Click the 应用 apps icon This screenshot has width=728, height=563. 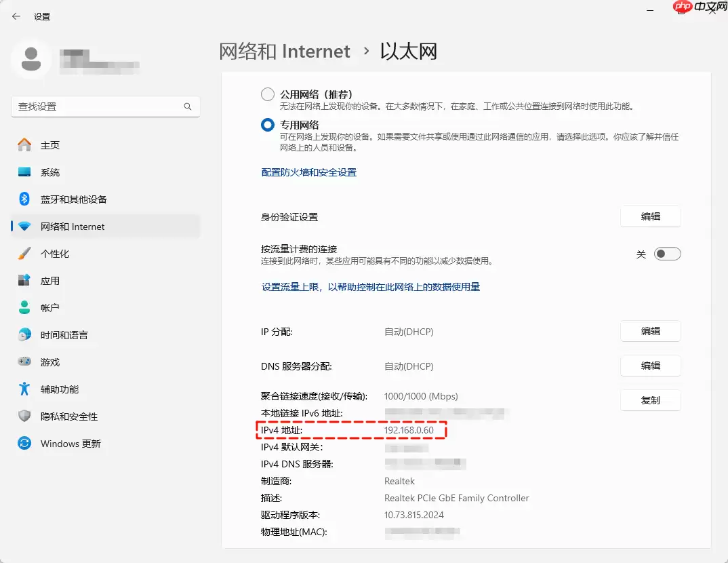(x=24, y=280)
